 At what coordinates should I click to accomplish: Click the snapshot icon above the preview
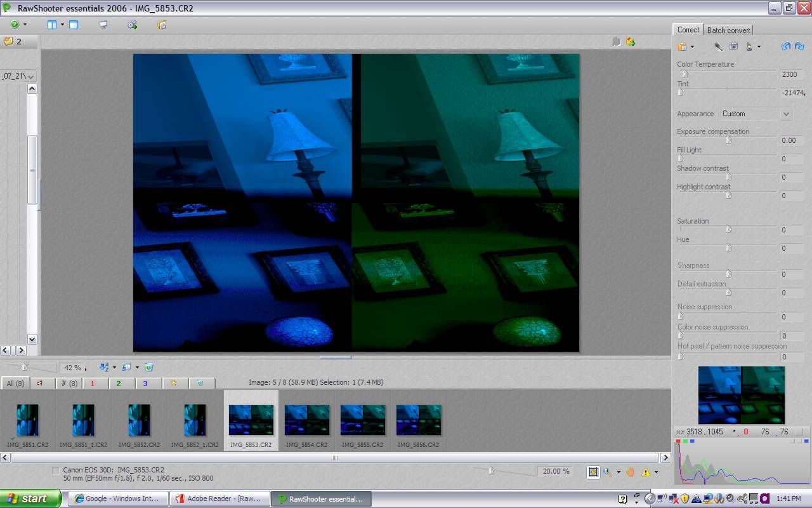616,41
